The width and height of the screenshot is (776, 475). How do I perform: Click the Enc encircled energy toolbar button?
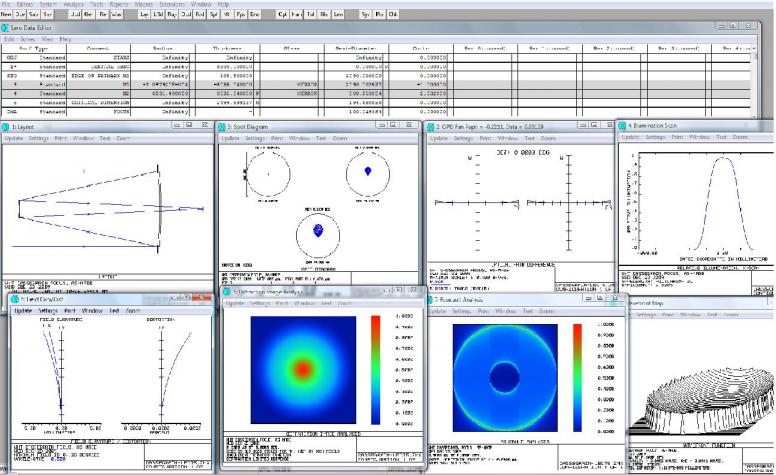pyautogui.click(x=255, y=14)
